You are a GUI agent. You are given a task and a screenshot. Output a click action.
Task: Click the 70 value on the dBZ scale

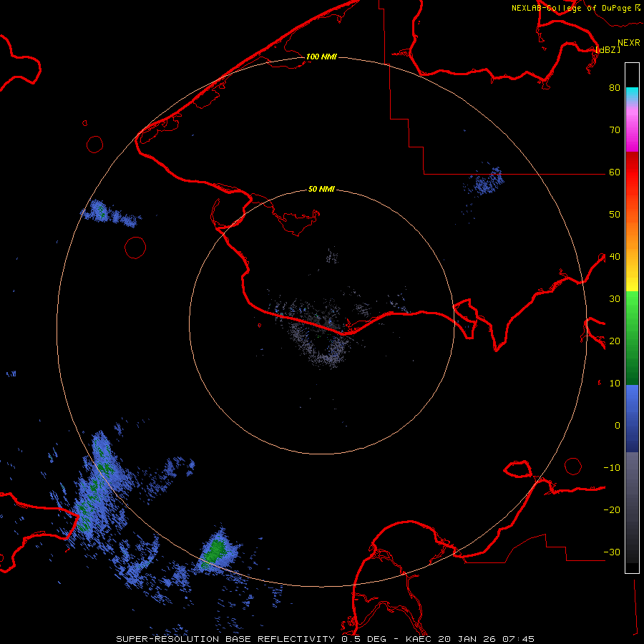(x=615, y=130)
